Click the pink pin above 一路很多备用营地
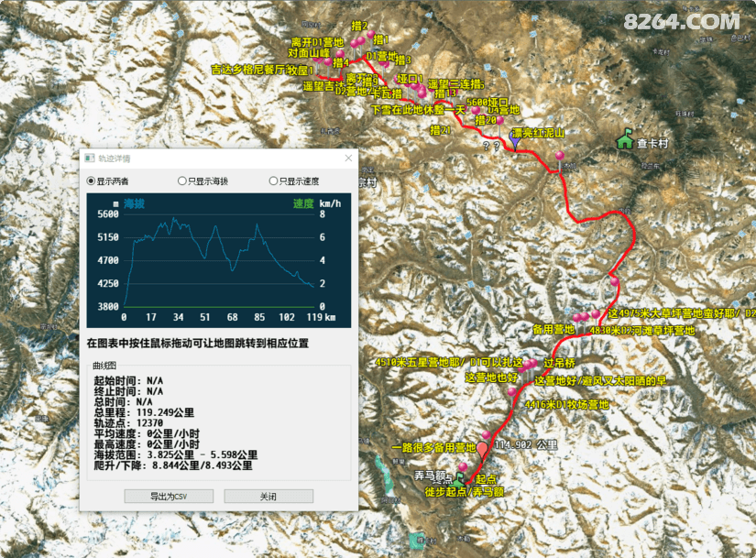This screenshot has height=558, width=756. (x=487, y=435)
